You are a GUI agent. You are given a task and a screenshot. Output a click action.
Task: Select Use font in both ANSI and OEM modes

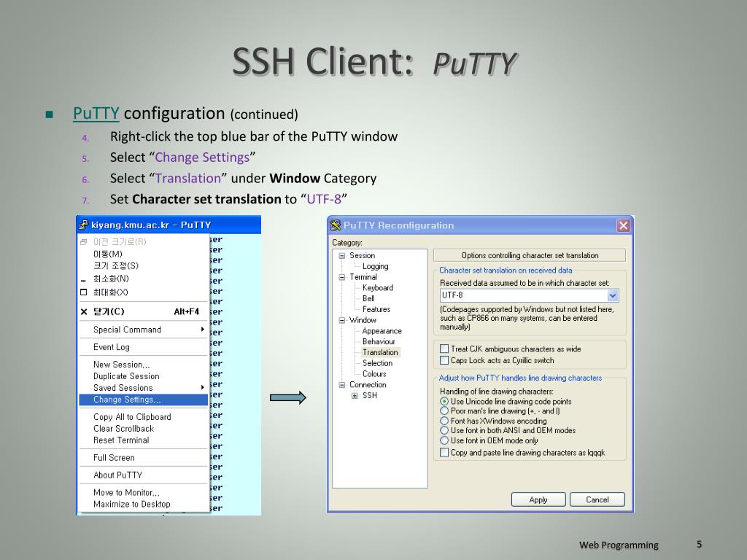(x=444, y=430)
